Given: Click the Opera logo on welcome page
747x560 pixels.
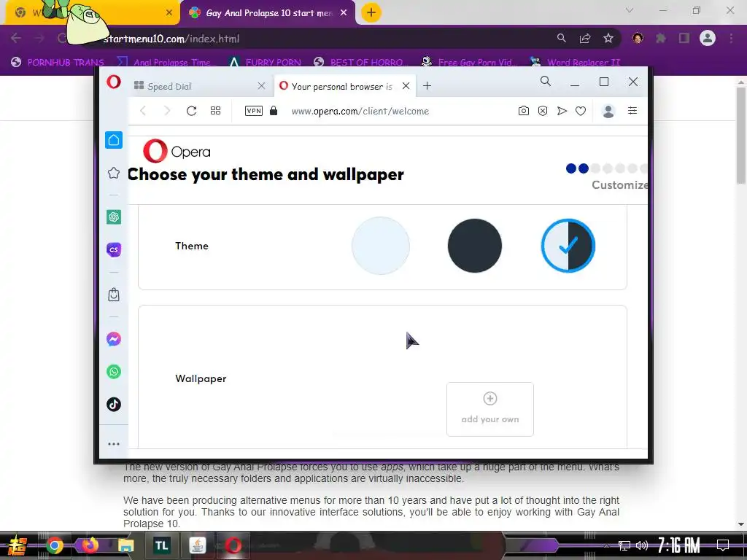Looking at the screenshot, I should (x=177, y=151).
